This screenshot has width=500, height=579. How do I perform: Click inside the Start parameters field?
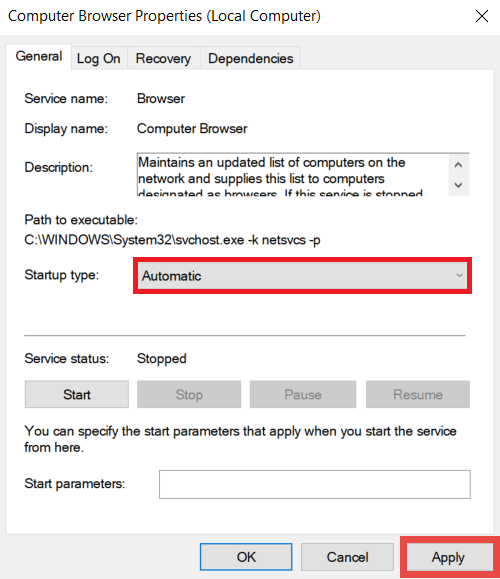tap(315, 484)
